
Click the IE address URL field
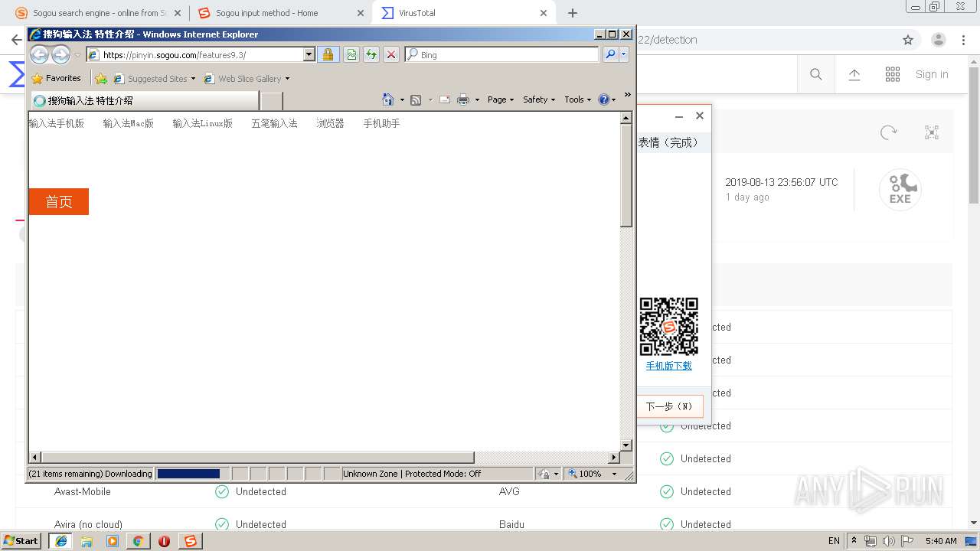[x=201, y=54]
